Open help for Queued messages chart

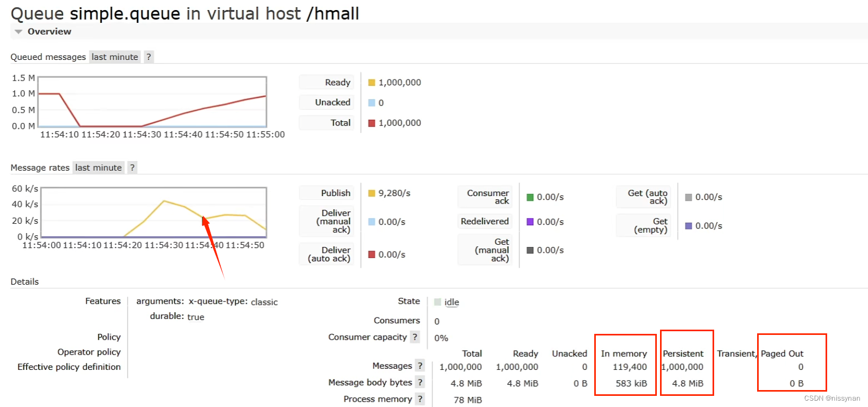149,57
